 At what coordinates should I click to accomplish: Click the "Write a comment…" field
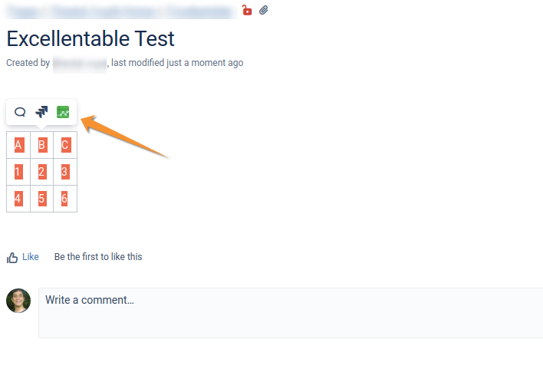pos(291,312)
